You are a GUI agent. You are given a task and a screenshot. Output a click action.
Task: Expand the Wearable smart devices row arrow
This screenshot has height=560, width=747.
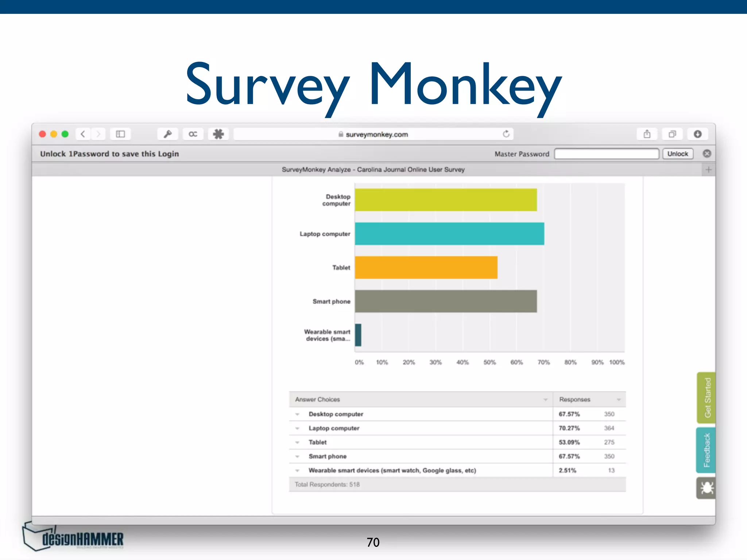297,471
